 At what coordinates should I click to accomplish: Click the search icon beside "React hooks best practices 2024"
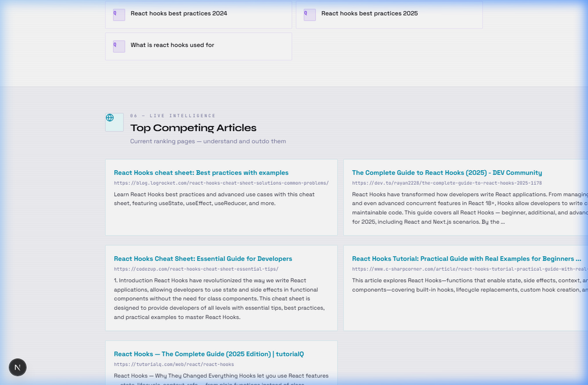pyautogui.click(x=119, y=15)
